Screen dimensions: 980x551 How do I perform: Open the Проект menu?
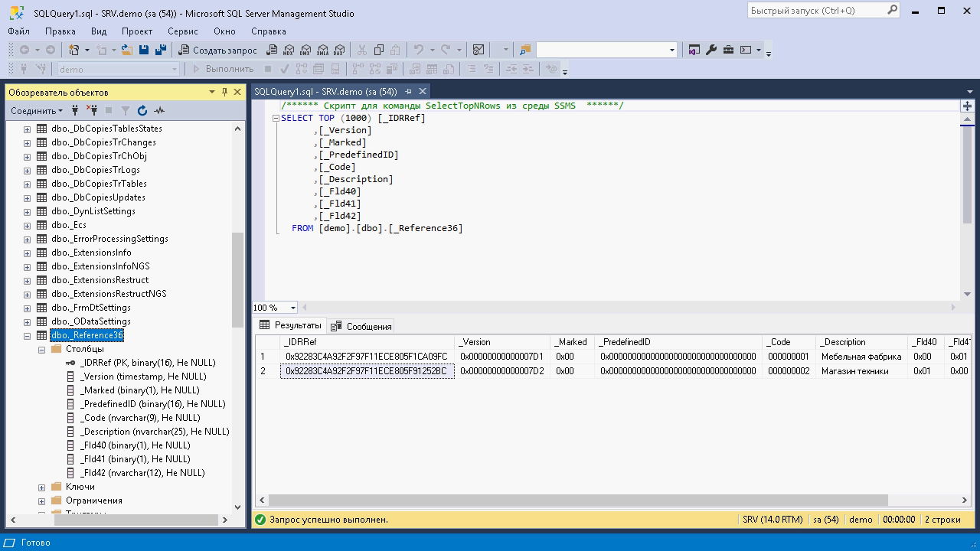coord(137,31)
